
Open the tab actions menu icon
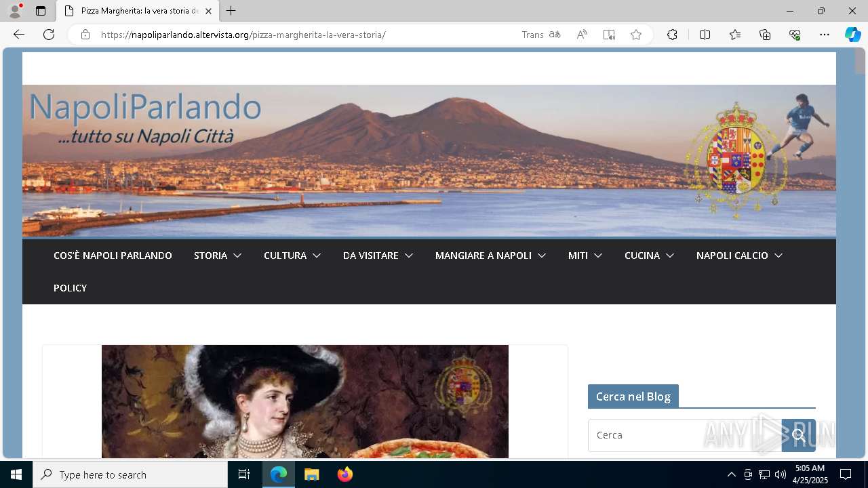41,11
